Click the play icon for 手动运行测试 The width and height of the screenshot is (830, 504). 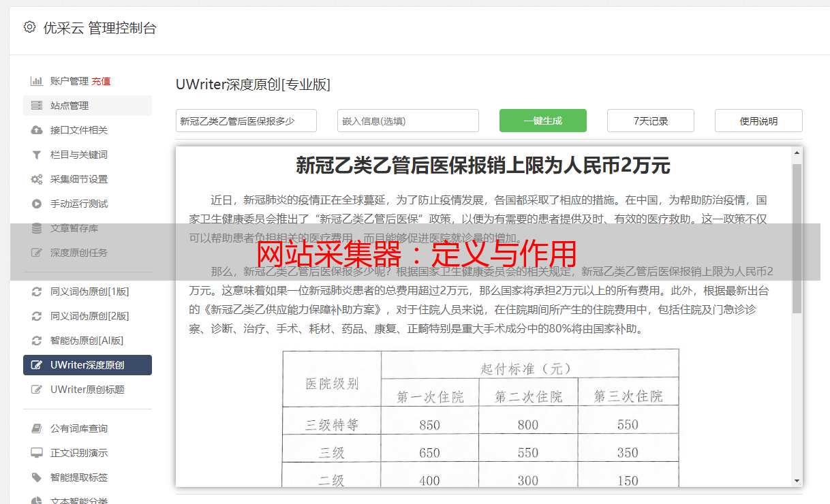[x=37, y=204]
